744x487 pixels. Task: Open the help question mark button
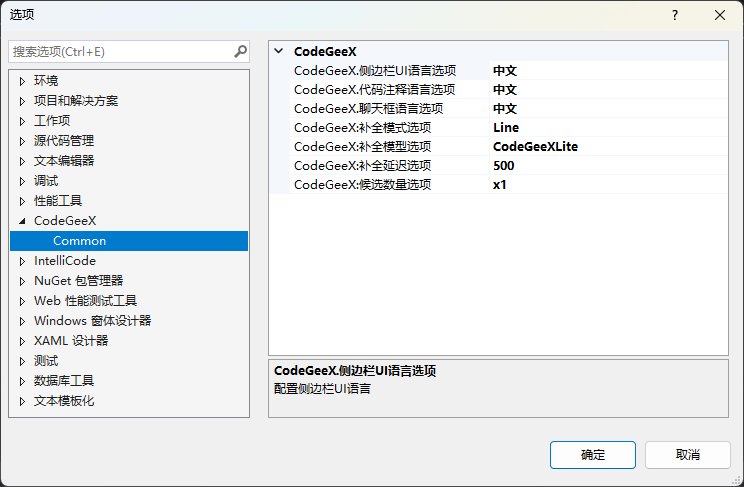point(675,15)
